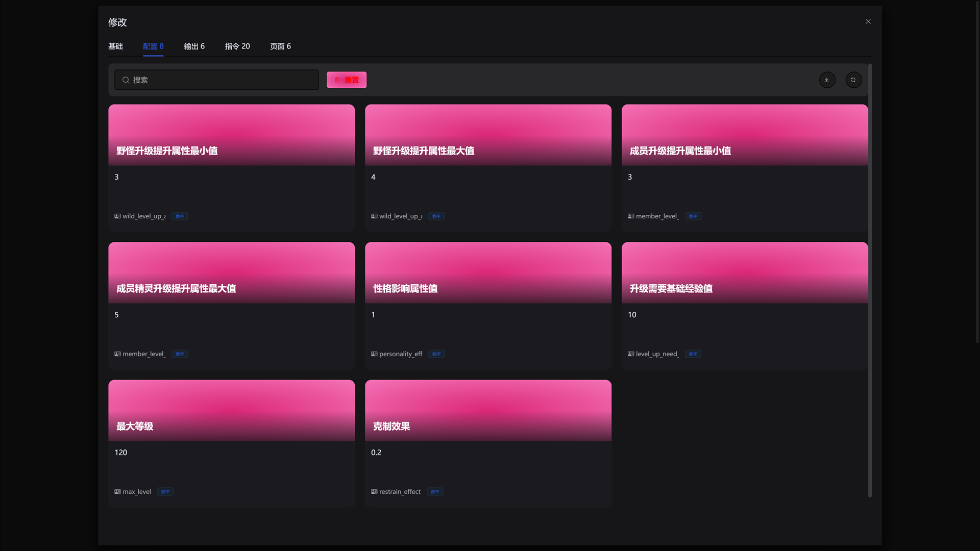Close the 修改 dialog

[x=868, y=21]
